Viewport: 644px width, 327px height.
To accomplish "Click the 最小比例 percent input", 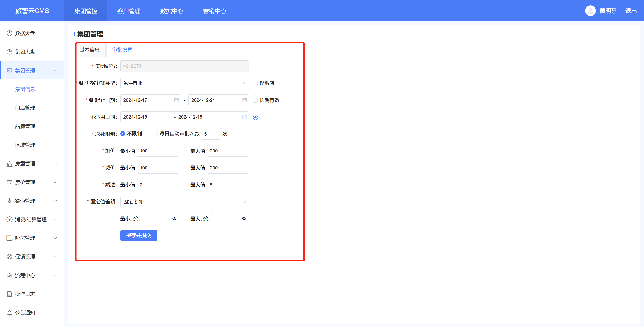I will (x=160, y=219).
